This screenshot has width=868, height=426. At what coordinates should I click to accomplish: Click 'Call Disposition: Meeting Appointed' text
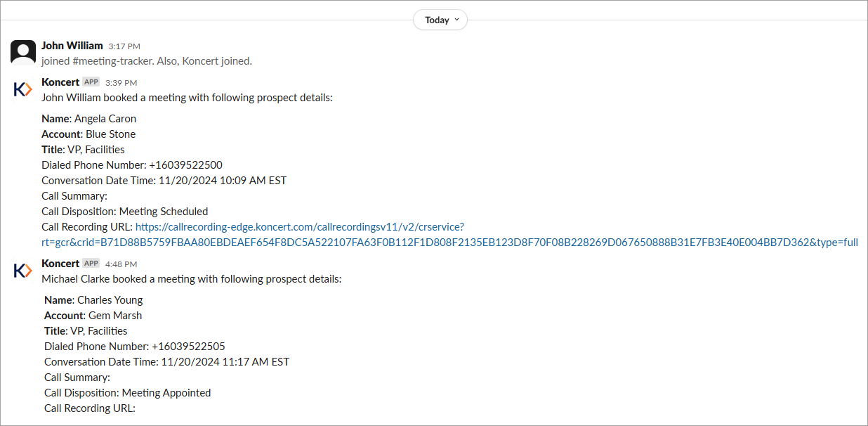(128, 393)
